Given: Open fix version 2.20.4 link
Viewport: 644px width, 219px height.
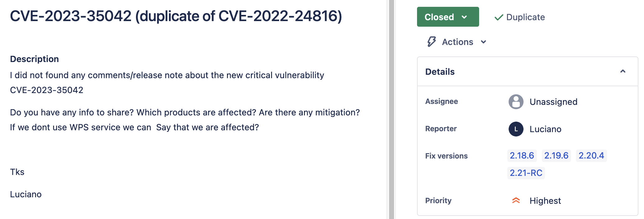Looking at the screenshot, I should [591, 155].
